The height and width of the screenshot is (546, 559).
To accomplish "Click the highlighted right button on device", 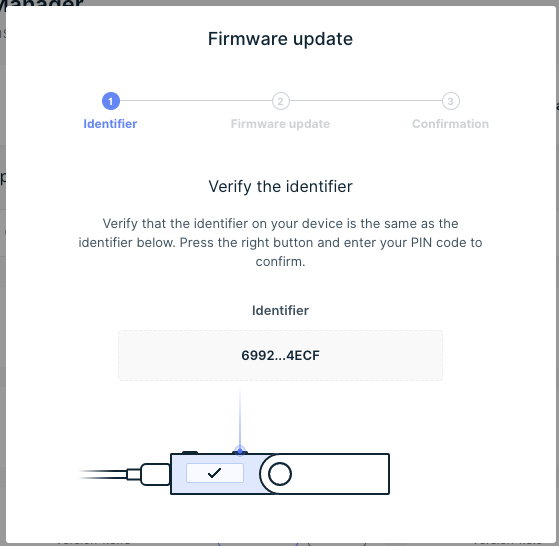I will click(240, 452).
